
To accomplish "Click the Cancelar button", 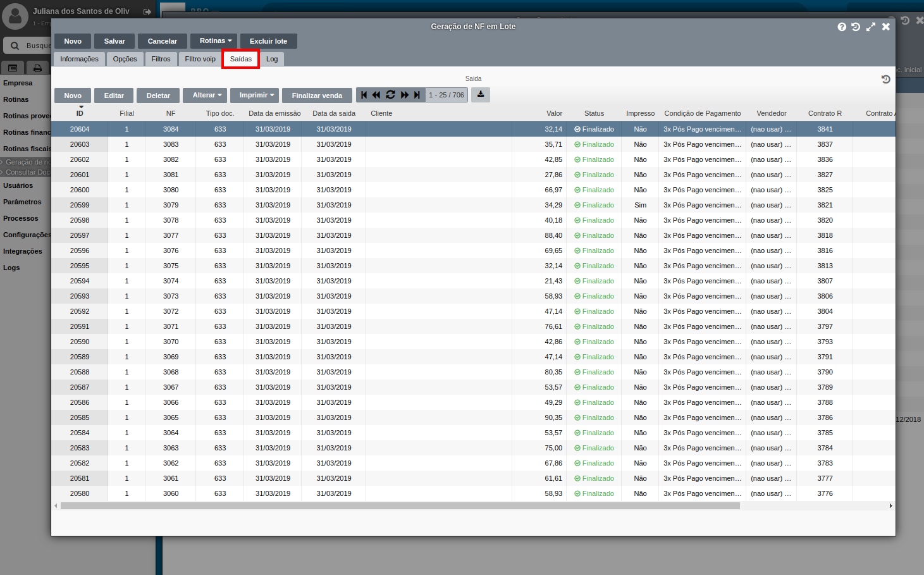I will pyautogui.click(x=163, y=41).
